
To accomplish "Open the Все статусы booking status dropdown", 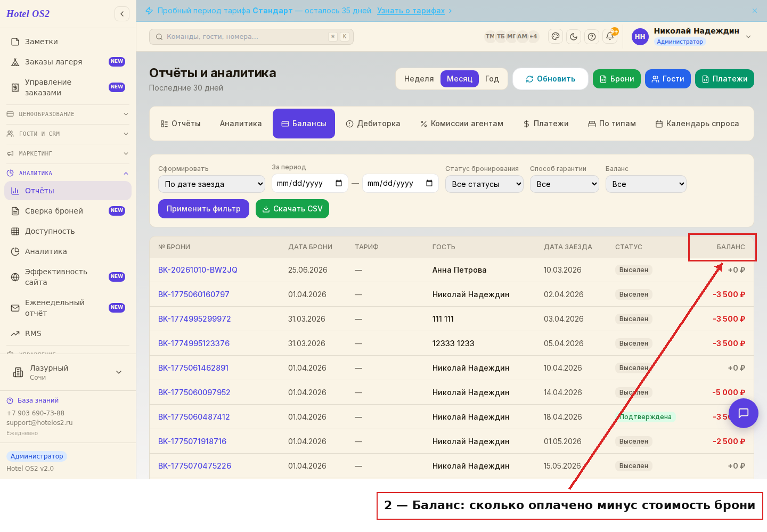I will click(x=484, y=184).
